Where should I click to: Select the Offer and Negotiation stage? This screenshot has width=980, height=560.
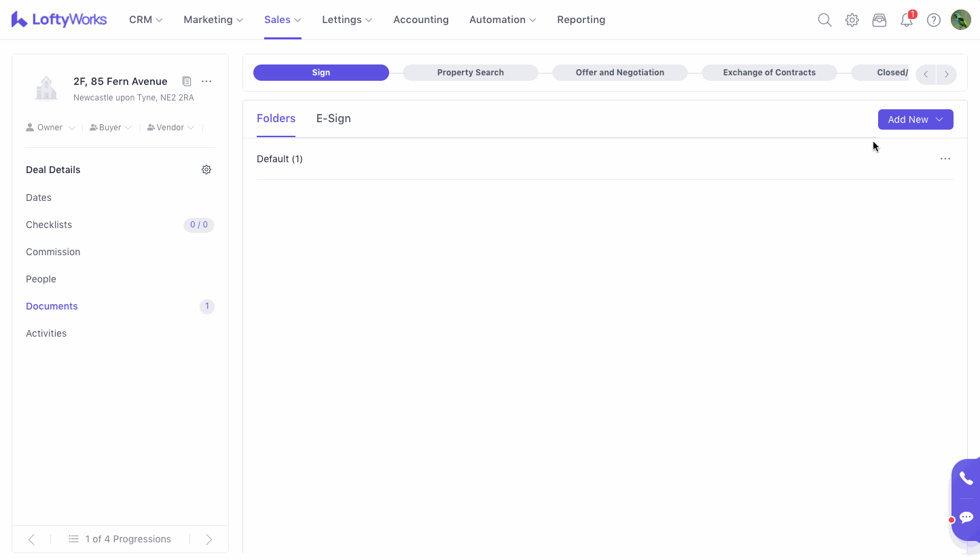point(619,73)
